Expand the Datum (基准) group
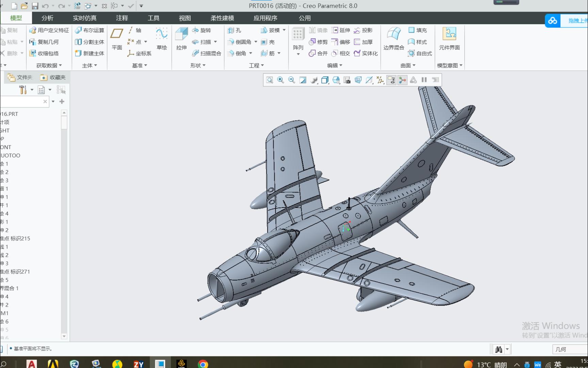 [140, 65]
